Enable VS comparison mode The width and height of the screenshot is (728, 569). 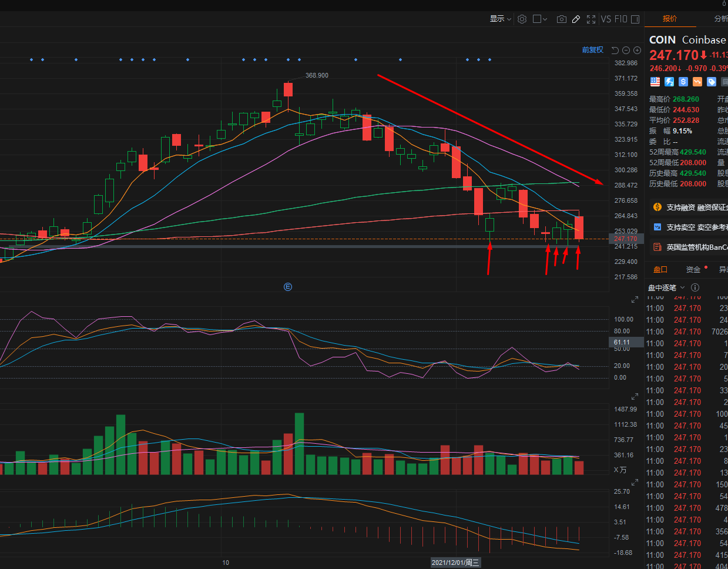click(x=606, y=19)
